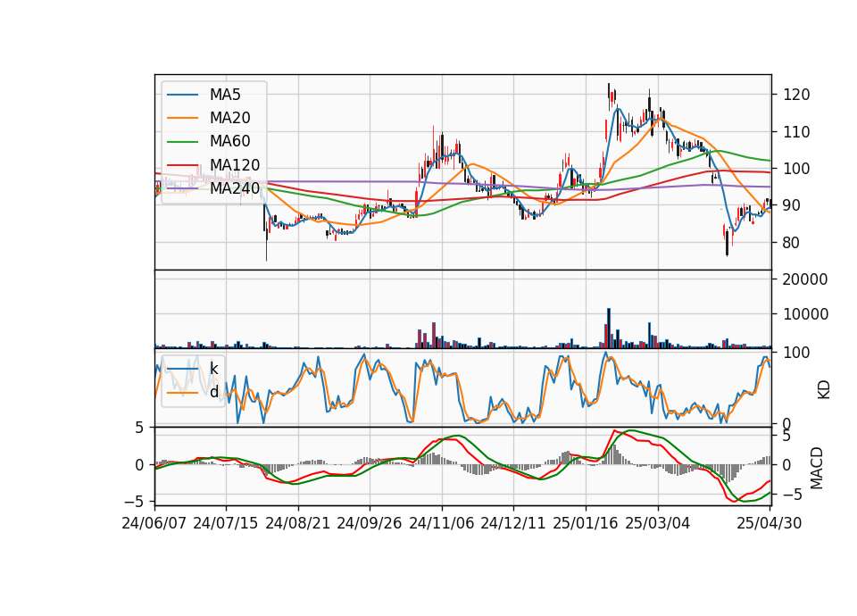This screenshot has width=857, height=616.
Task: Click the 24/11/06 date axis label
Action: pyautogui.click(x=442, y=523)
